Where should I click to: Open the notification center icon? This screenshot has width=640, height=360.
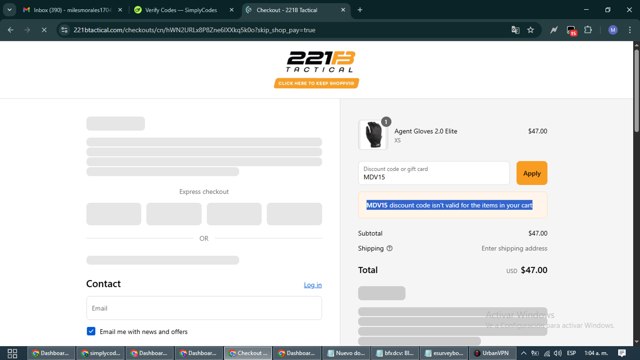coord(622,353)
